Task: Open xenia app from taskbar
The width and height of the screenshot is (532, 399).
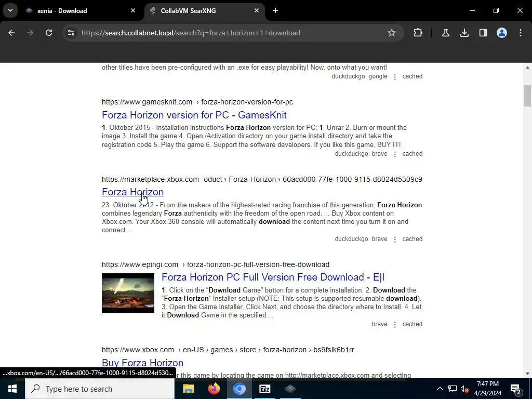Action: (x=290, y=389)
